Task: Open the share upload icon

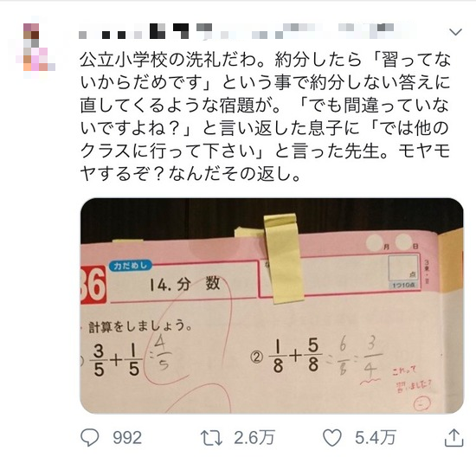Action: point(453,438)
